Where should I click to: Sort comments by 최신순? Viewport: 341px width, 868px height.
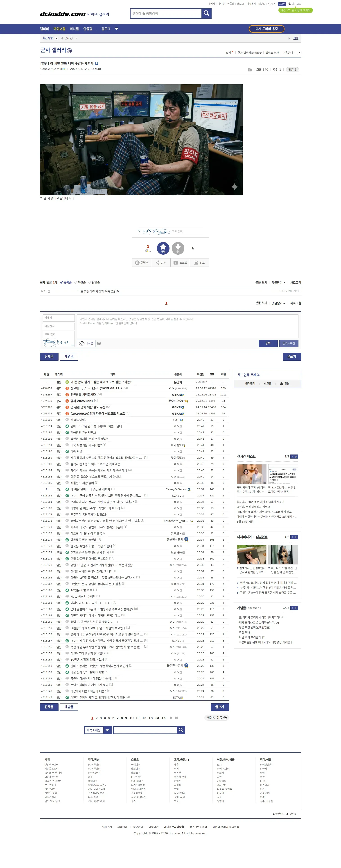click(x=80, y=282)
